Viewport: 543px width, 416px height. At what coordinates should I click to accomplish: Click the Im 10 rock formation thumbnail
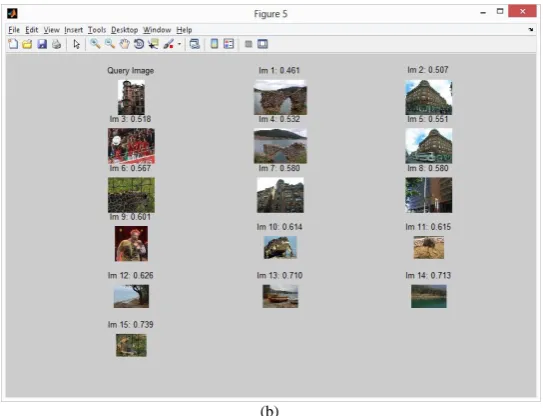pyautogui.click(x=280, y=247)
